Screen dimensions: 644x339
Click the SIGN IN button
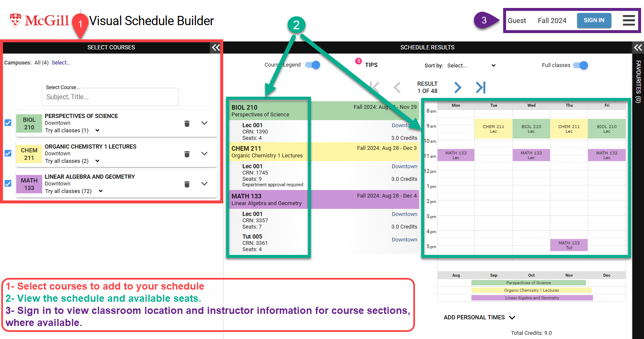click(x=594, y=21)
